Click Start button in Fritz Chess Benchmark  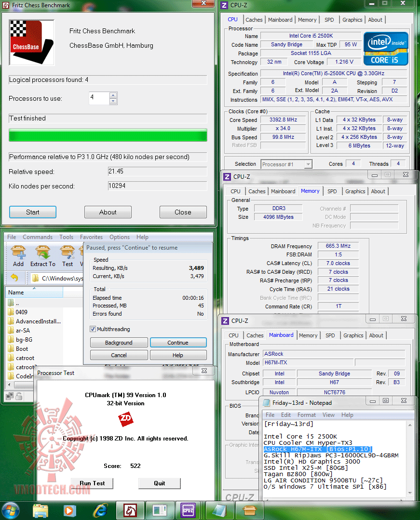tap(32, 212)
